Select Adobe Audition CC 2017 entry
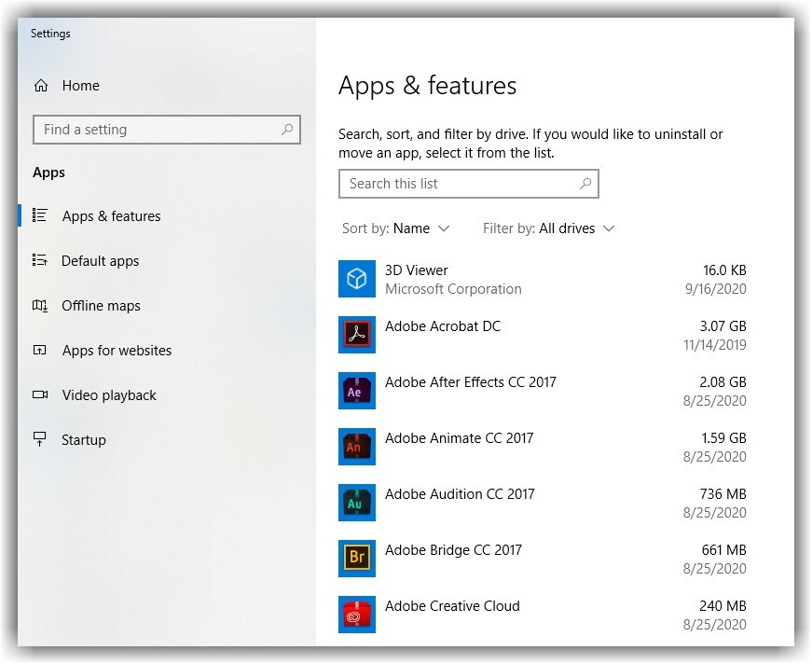The width and height of the screenshot is (812, 664). (x=460, y=493)
